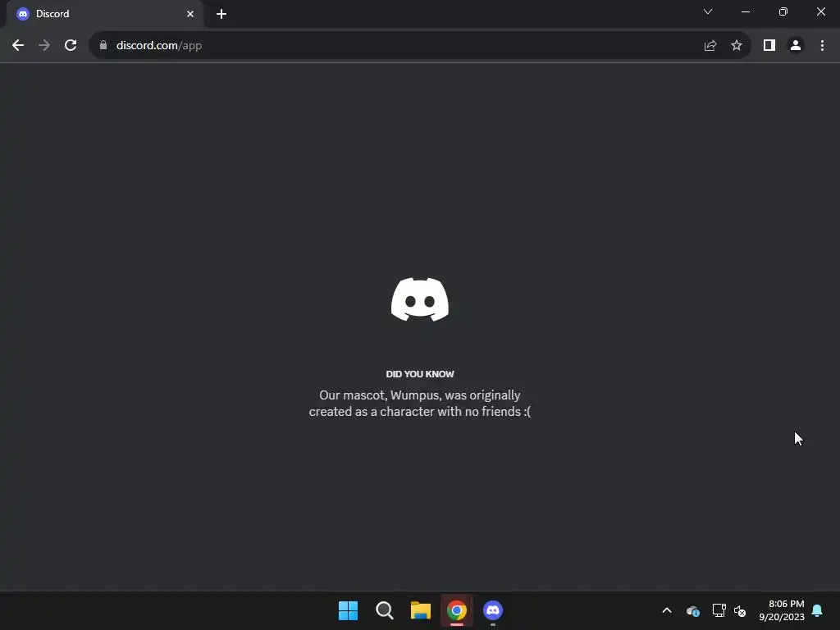Open the Chrome three-dot menu
This screenshot has width=840, height=630.
click(x=822, y=46)
